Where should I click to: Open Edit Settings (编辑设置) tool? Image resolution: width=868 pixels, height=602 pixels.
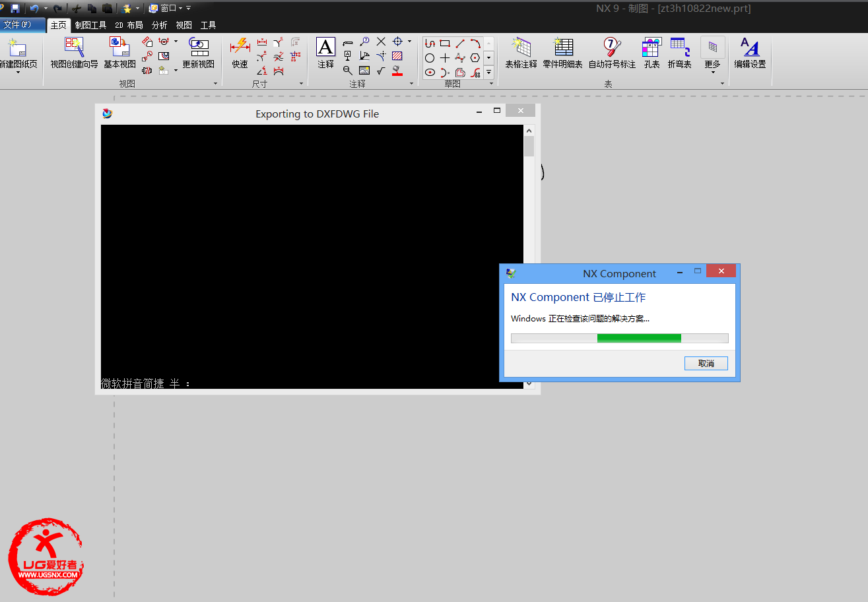750,53
